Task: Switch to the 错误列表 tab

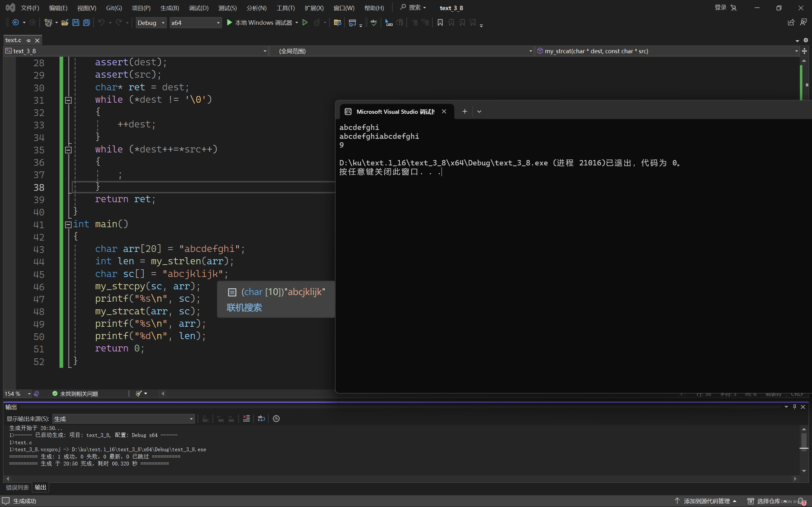Action: point(17,487)
